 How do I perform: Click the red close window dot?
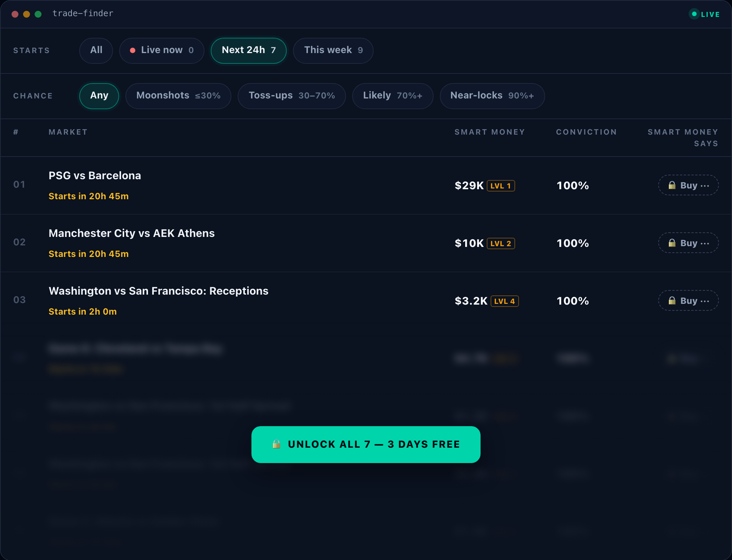click(x=15, y=14)
